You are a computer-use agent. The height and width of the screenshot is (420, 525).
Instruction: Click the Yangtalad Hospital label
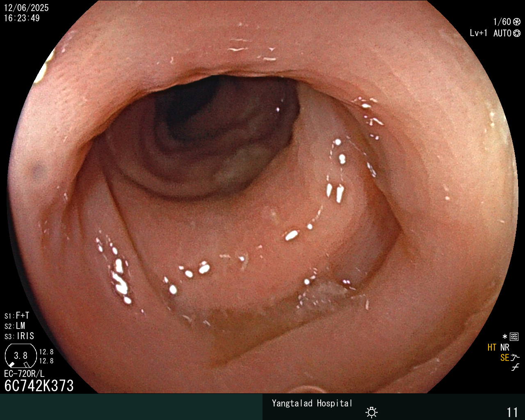tap(312, 403)
